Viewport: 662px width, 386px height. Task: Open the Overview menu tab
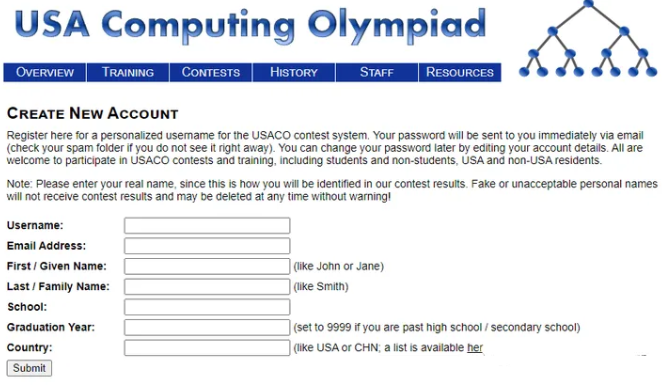pyautogui.click(x=45, y=72)
